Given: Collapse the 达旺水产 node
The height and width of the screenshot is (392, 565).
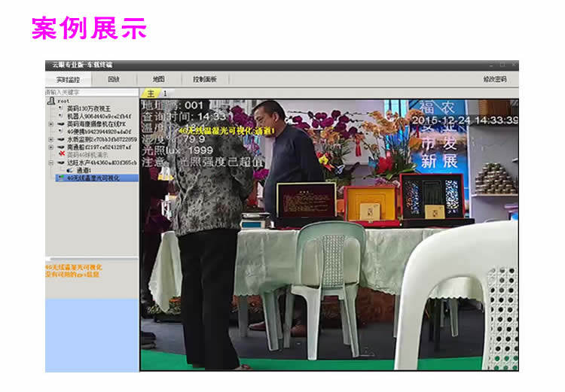Looking at the screenshot, I should [50, 163].
